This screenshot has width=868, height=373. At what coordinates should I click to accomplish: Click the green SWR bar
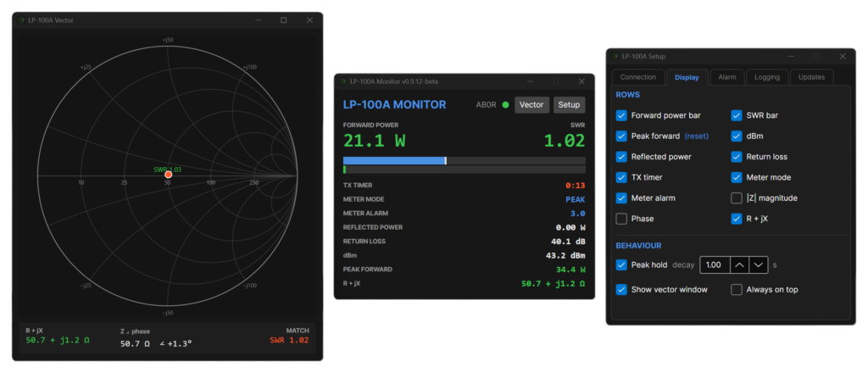click(344, 170)
